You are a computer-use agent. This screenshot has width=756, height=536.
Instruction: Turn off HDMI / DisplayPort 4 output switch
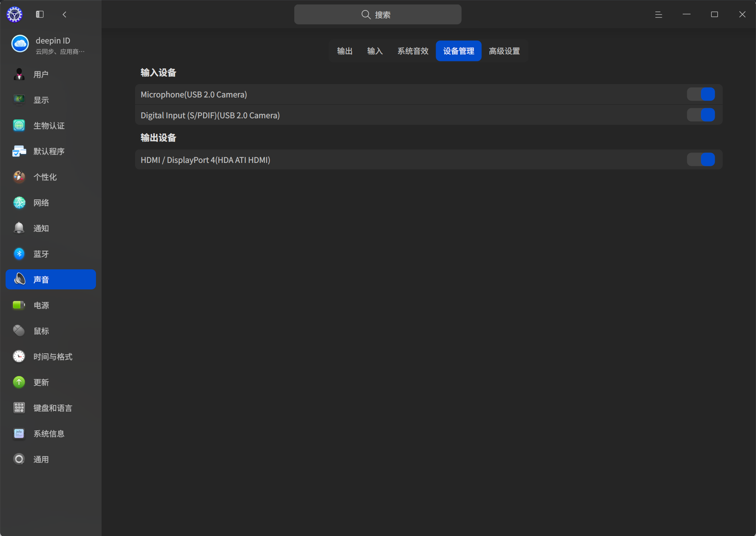point(701,160)
